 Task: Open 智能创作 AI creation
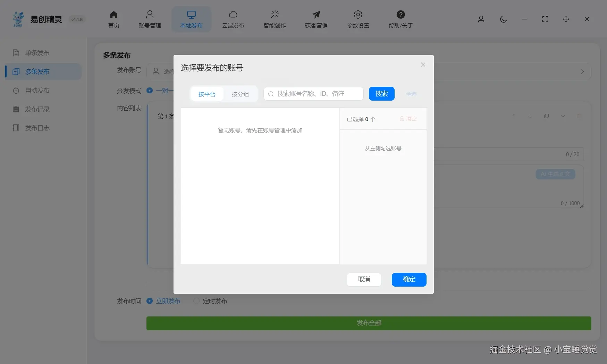pyautogui.click(x=275, y=19)
